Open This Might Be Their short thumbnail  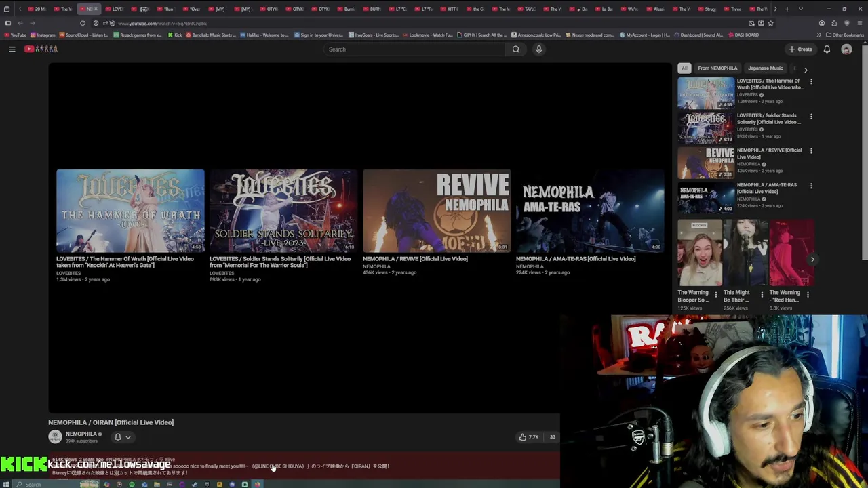pos(745,252)
